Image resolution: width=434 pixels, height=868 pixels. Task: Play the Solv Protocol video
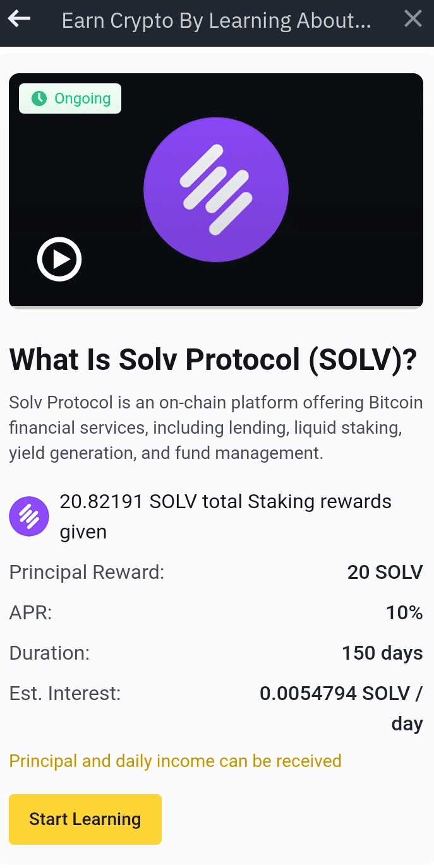pos(59,259)
